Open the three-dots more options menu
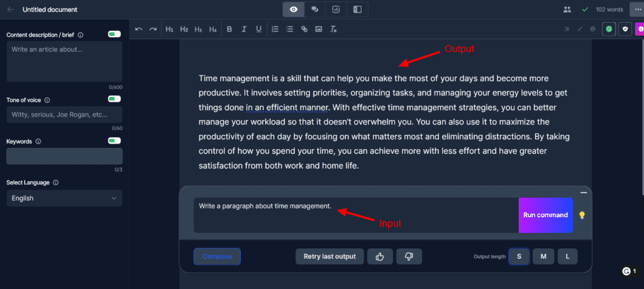 pos(636,9)
